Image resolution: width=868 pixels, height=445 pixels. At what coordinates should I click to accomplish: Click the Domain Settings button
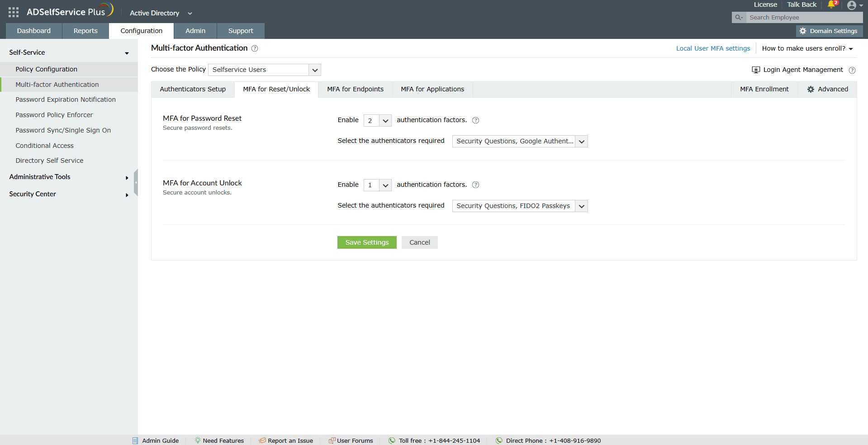coord(829,31)
